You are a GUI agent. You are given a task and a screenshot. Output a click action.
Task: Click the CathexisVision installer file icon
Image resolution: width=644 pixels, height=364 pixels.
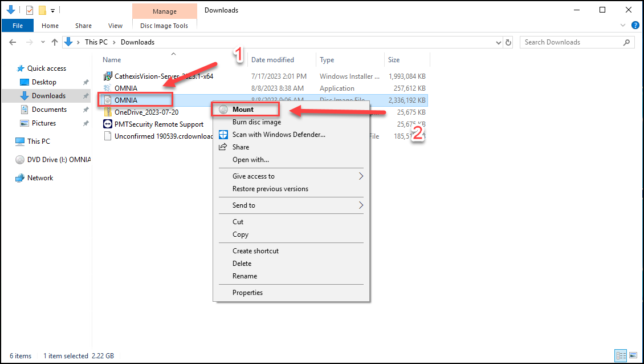[108, 76]
